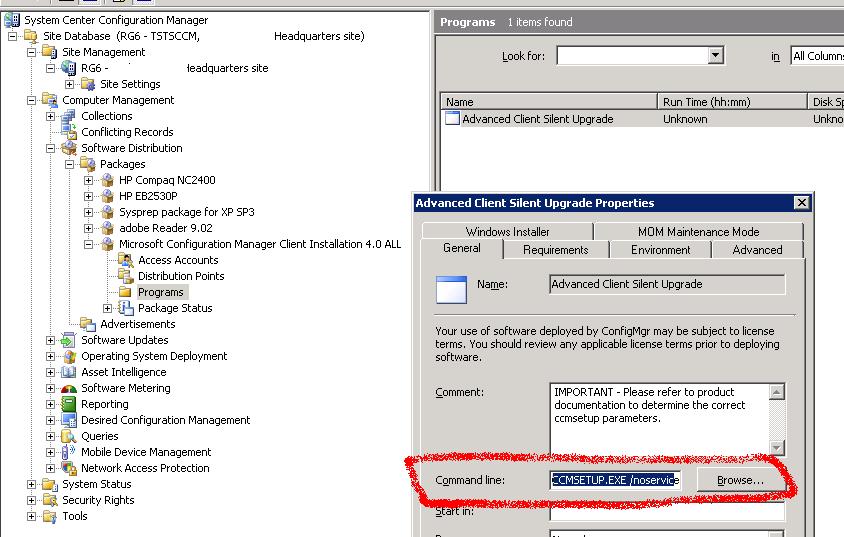Image resolution: width=844 pixels, height=537 pixels.
Task: Click the HP Compaq NC2400 package icon
Action: pos(108,180)
